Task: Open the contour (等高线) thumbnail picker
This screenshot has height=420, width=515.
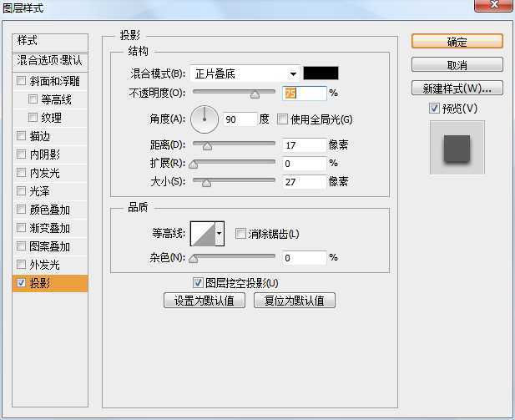Action: [203, 234]
